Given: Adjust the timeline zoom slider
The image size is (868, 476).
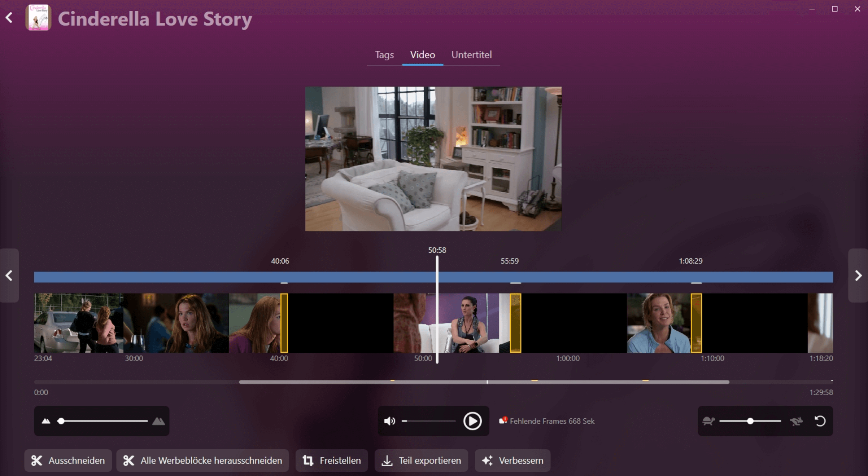Looking at the screenshot, I should click(x=102, y=421).
